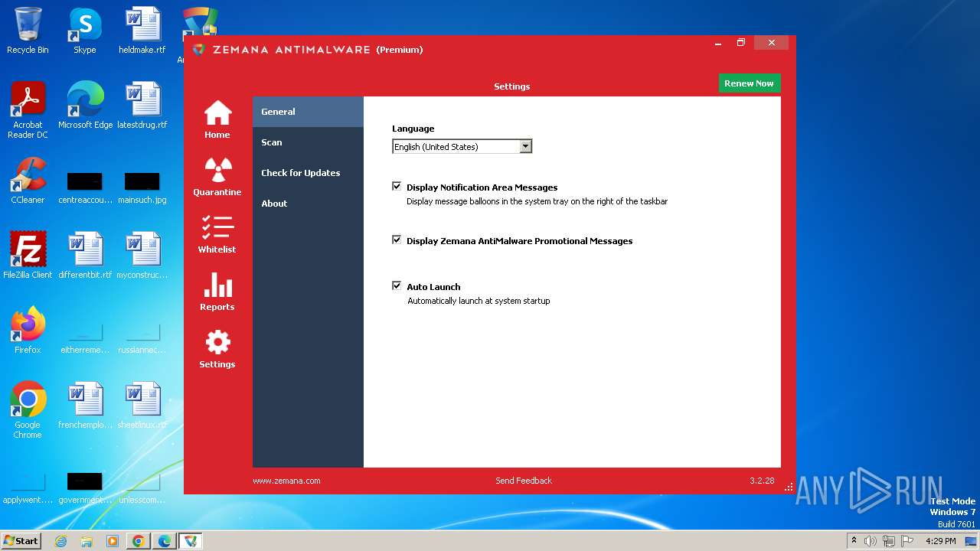Select the sheetlinux.rtf desktop file
Screen dimensions: 980x551
142,406
